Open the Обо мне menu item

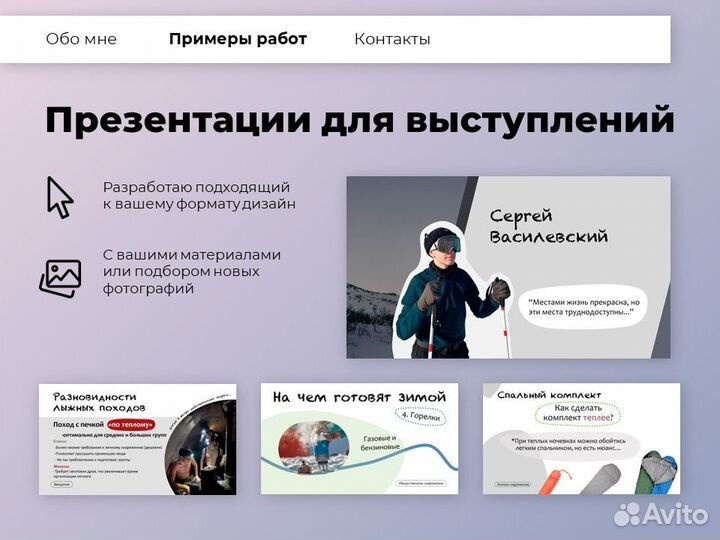pos(81,39)
